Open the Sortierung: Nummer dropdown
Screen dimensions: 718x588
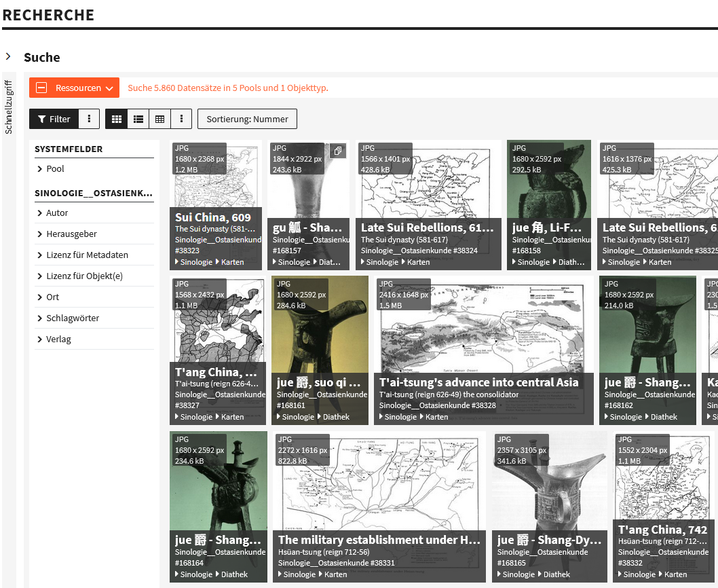[247, 119]
